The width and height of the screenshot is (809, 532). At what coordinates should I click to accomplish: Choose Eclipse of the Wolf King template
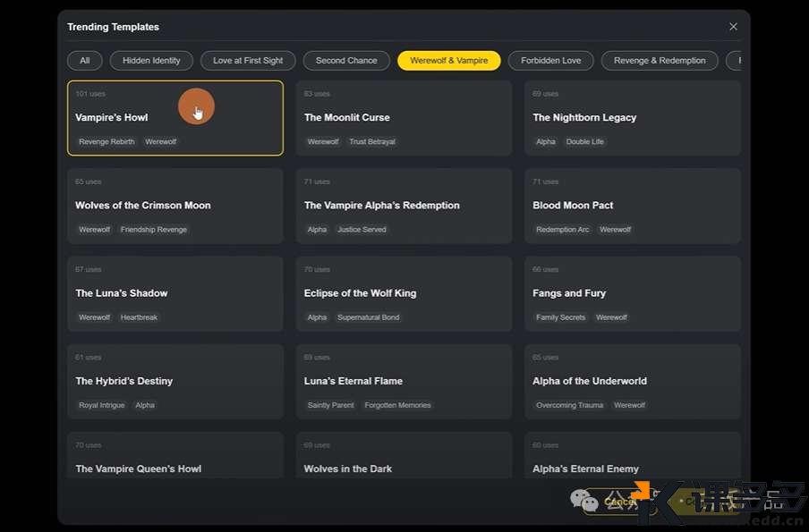point(404,293)
